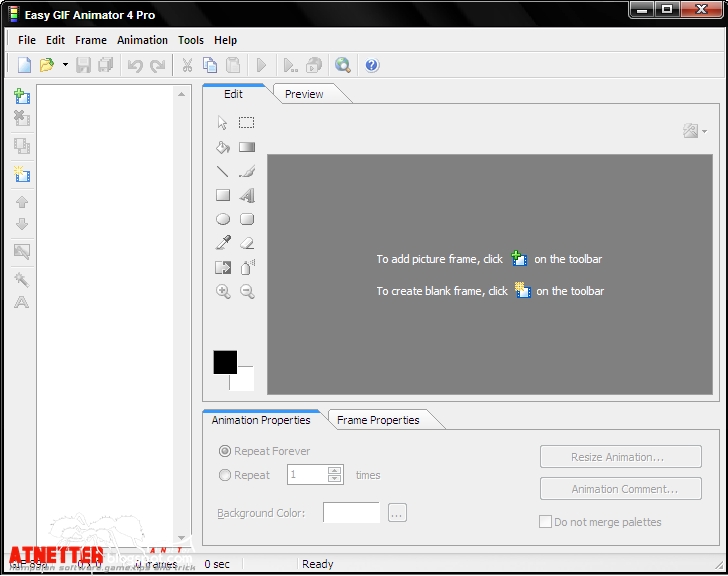Viewport: 728px width, 576px height.
Task: Click the Delete frame sidebar icon
Action: pyautogui.click(x=22, y=118)
